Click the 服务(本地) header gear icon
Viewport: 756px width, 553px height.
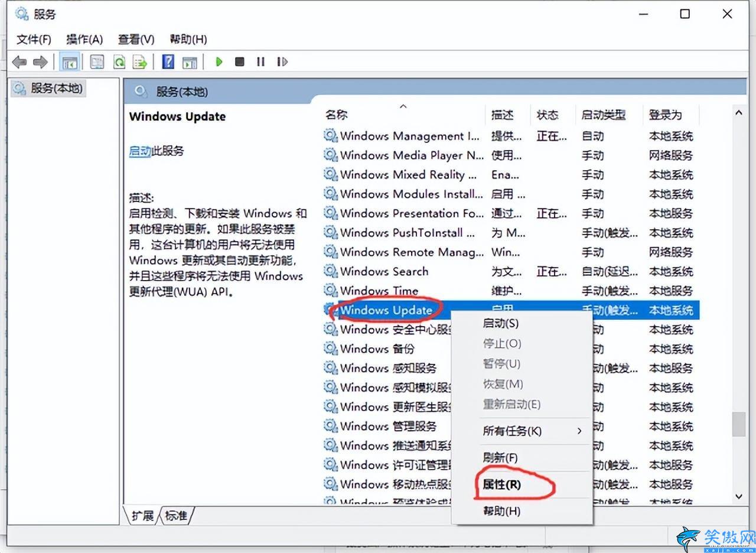[x=141, y=91]
